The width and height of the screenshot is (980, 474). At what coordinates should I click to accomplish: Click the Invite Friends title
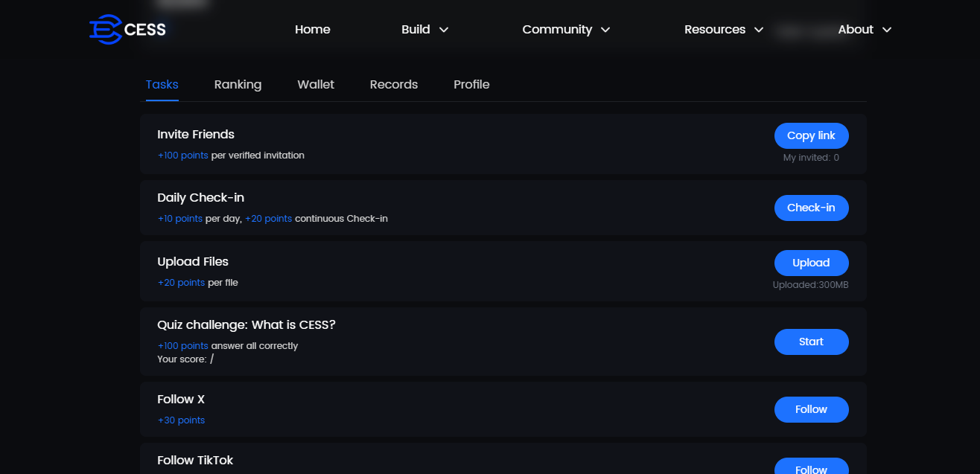coord(196,135)
